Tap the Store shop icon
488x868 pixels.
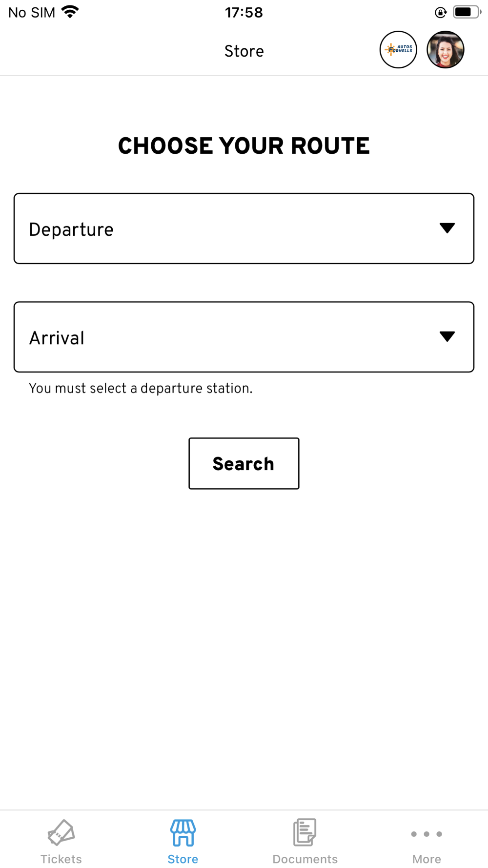pos(183,832)
